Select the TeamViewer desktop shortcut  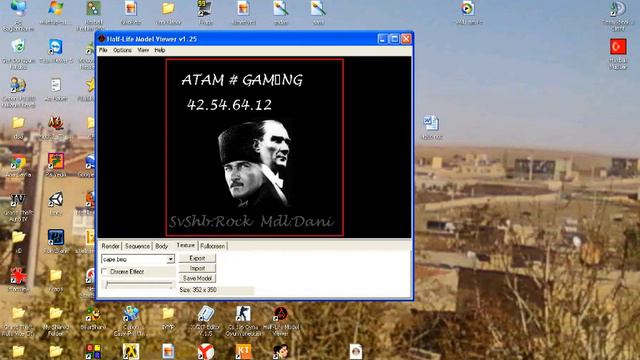click(x=56, y=51)
